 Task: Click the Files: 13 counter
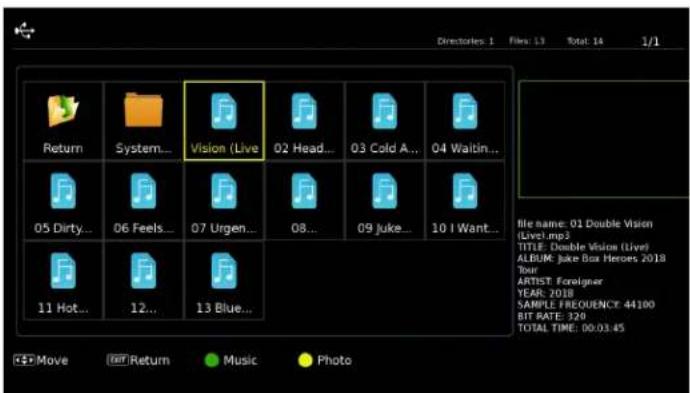527,41
